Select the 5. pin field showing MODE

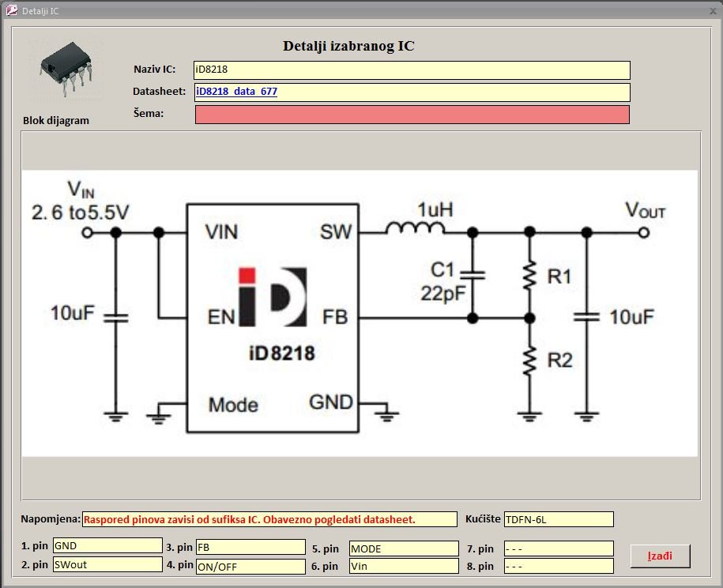[403, 548]
